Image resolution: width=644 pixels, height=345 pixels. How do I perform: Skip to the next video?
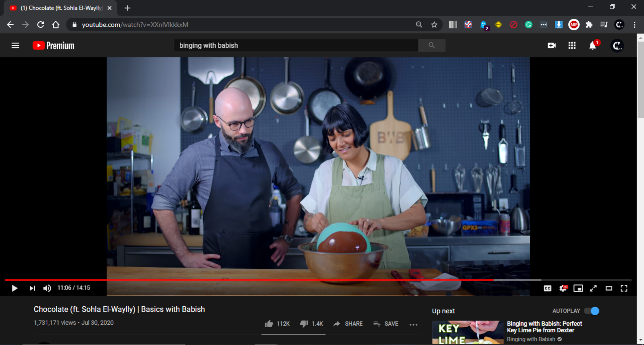(32, 288)
